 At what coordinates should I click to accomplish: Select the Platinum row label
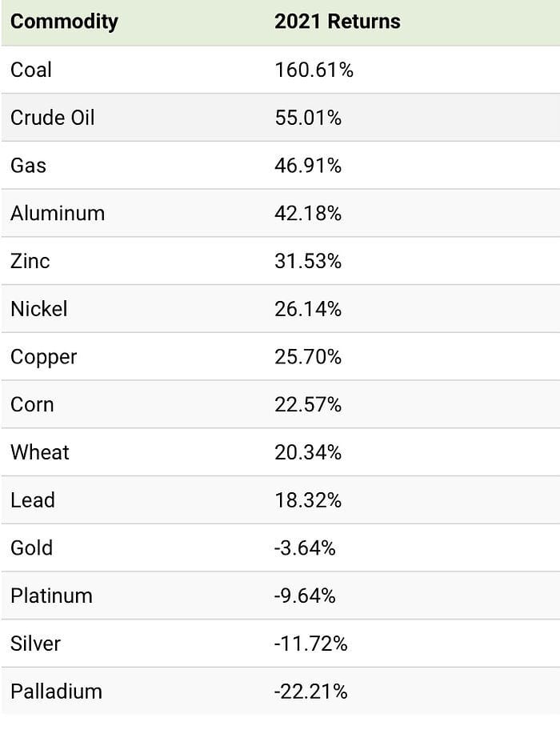[x=51, y=596]
